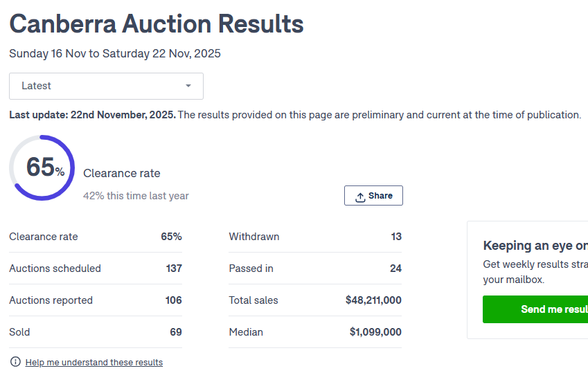Viewport: 588px width, 391px height.
Task: Click the share arrow icon in Share button
Action: [360, 197]
